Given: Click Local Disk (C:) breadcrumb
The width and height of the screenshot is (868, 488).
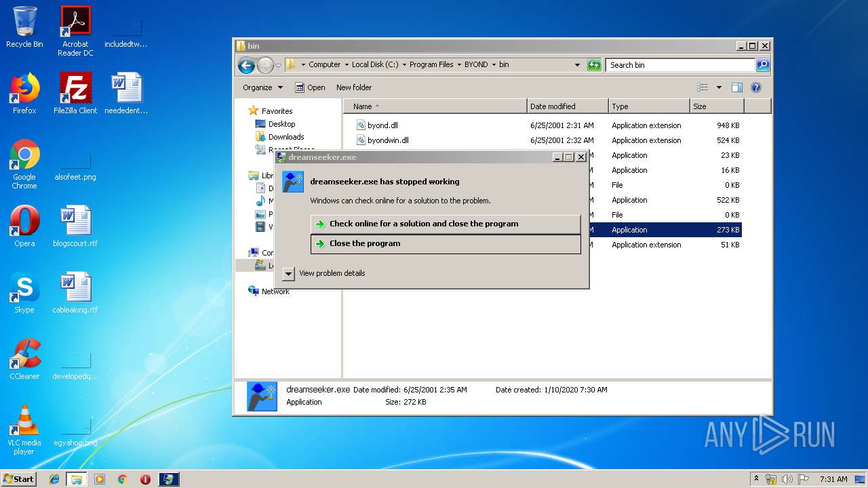Looking at the screenshot, I should tap(375, 65).
